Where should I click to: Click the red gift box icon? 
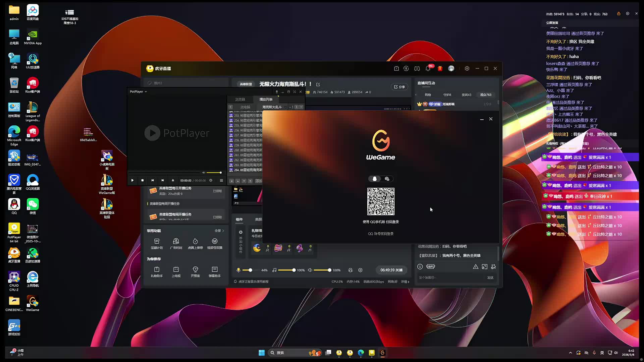440,68
